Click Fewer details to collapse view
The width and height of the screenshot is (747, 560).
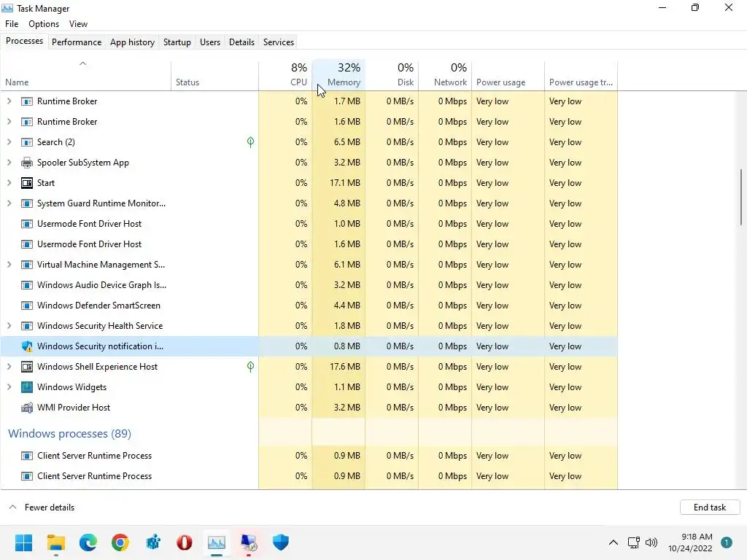click(42, 507)
